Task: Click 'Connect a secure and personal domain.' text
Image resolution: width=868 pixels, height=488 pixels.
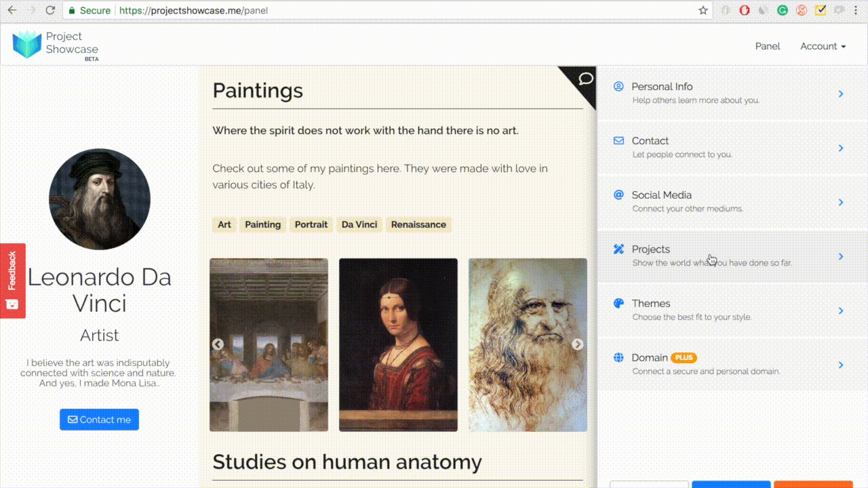Action: 706,371
